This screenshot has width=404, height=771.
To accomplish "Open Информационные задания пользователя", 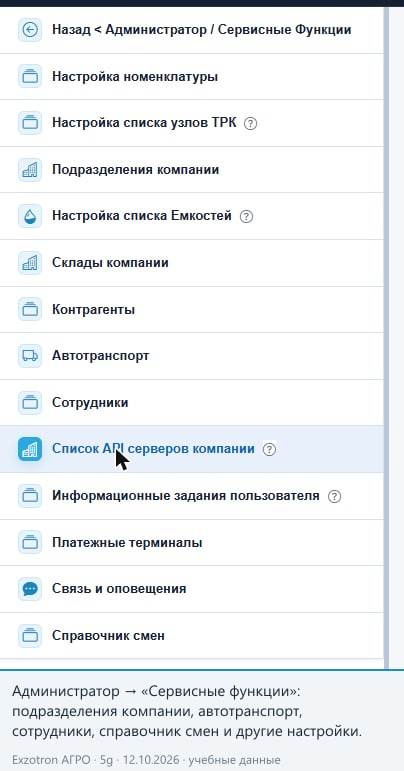I will [192, 496].
